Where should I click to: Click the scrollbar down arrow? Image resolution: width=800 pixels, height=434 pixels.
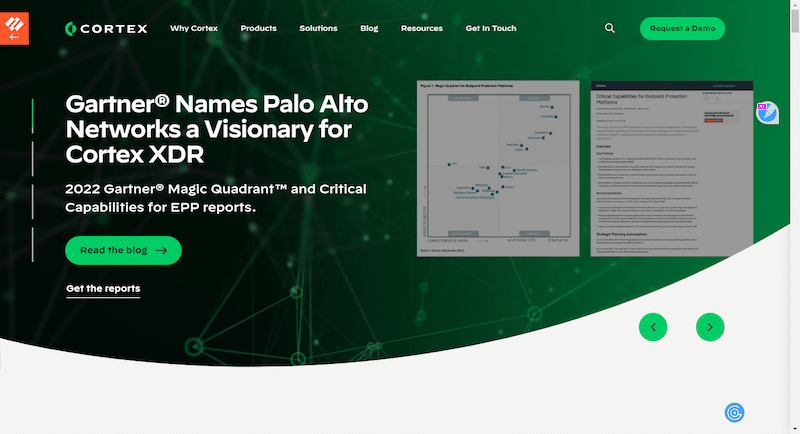pos(795,429)
